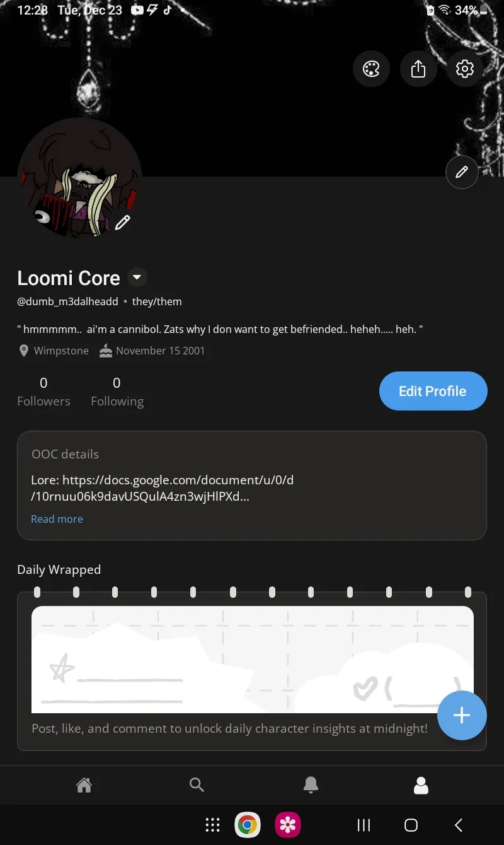Edit the profile avatar pencil icon
Viewport: 504px width, 845px height.
click(123, 222)
